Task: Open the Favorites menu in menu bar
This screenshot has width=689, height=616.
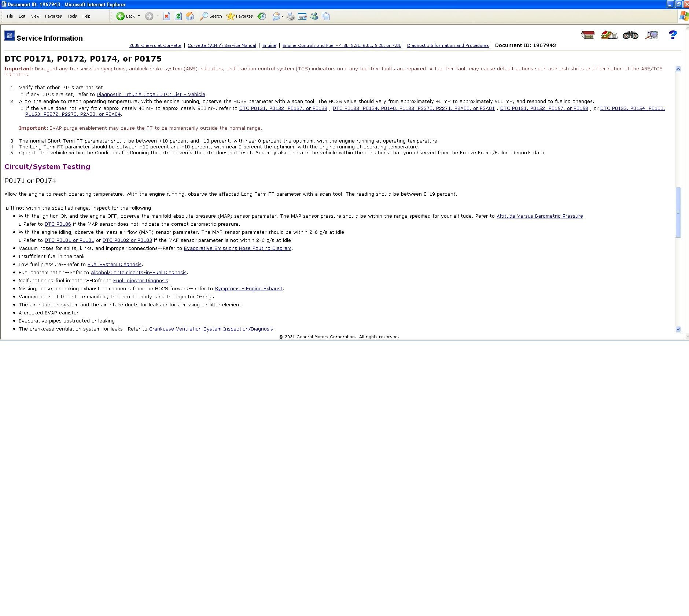Action: tap(53, 16)
